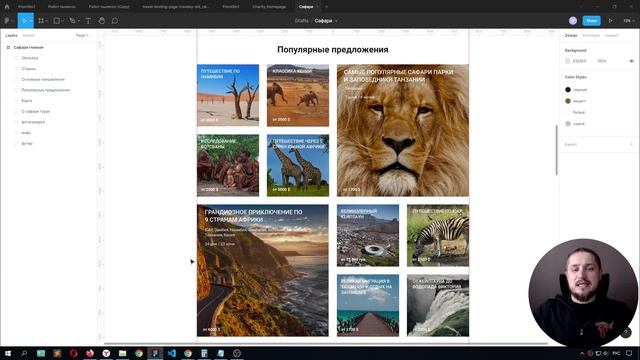The height and width of the screenshot is (360, 640).
Task: Click the user avatar in toolbar
Action: tap(573, 21)
